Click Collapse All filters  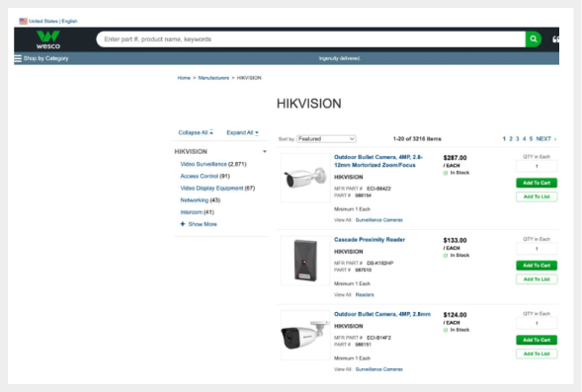point(196,132)
